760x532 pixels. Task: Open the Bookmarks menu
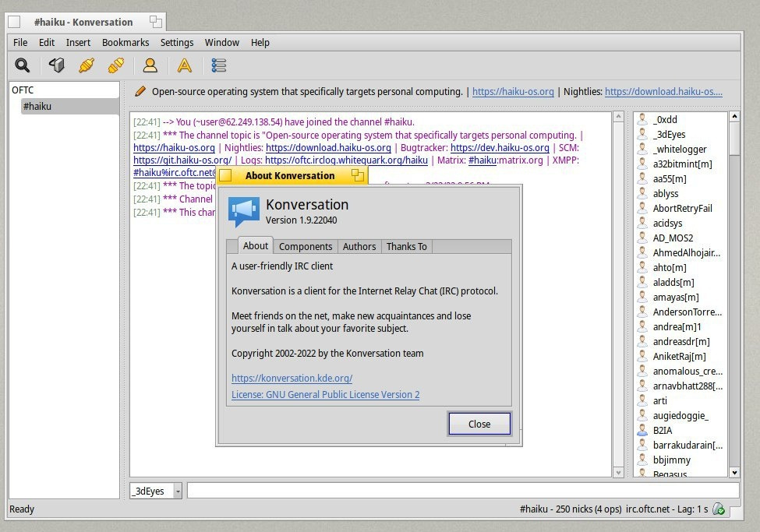tap(125, 43)
